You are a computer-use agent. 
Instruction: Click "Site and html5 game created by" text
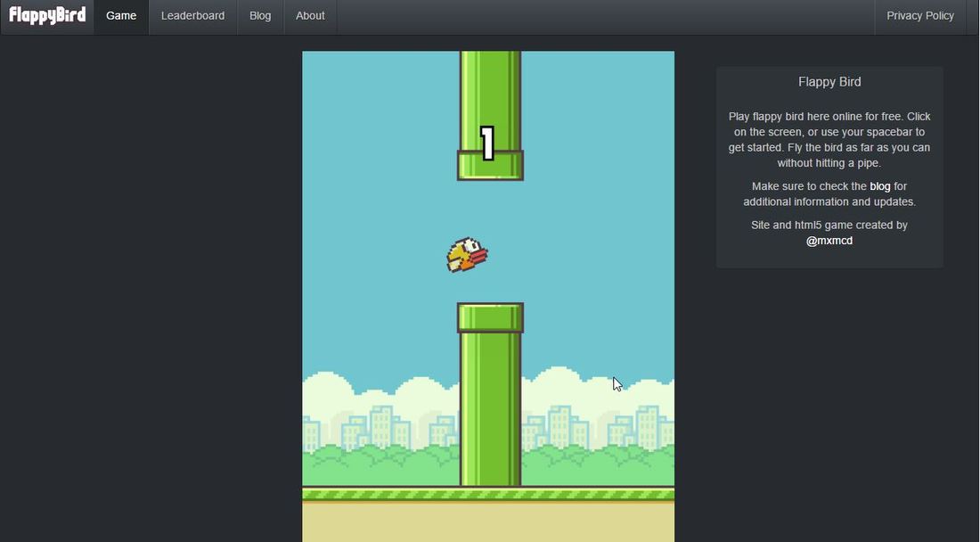(829, 225)
